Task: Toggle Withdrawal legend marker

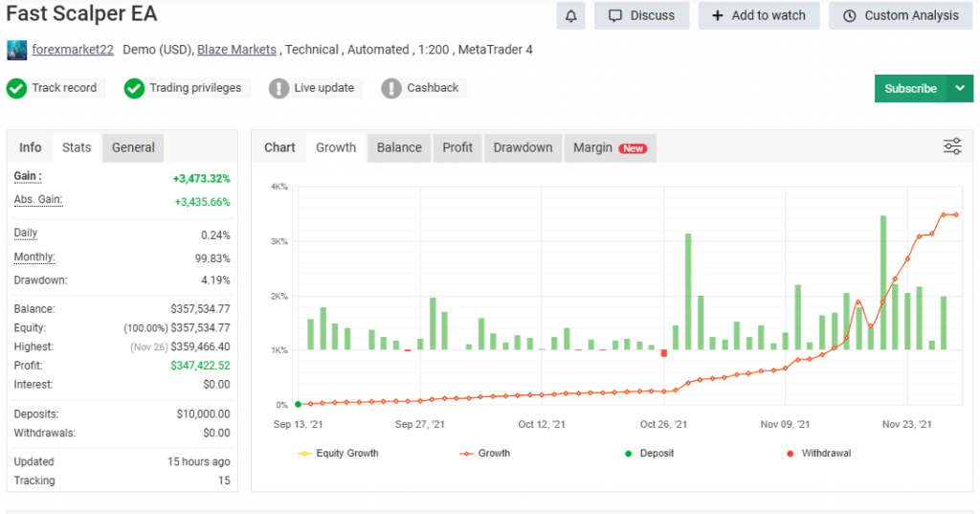Action: [816, 453]
